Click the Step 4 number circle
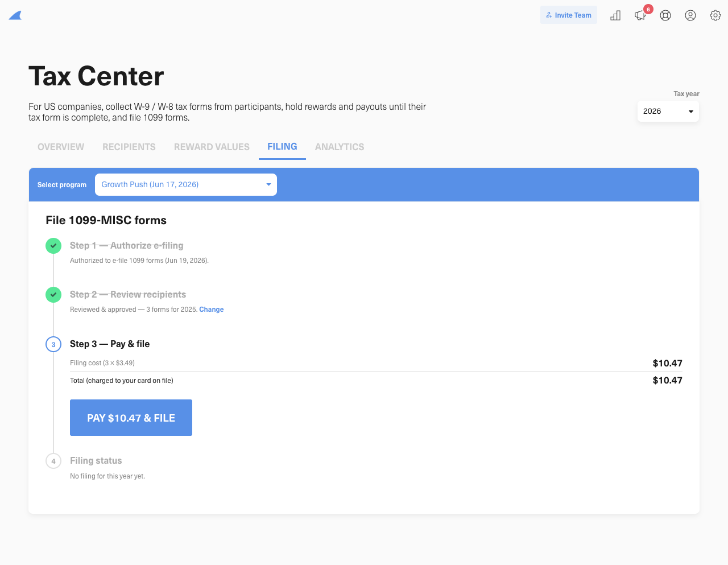728x565 pixels. point(53,461)
